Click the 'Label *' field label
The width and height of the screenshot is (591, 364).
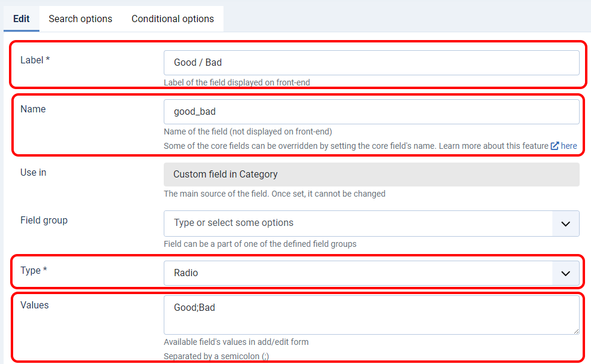click(35, 60)
